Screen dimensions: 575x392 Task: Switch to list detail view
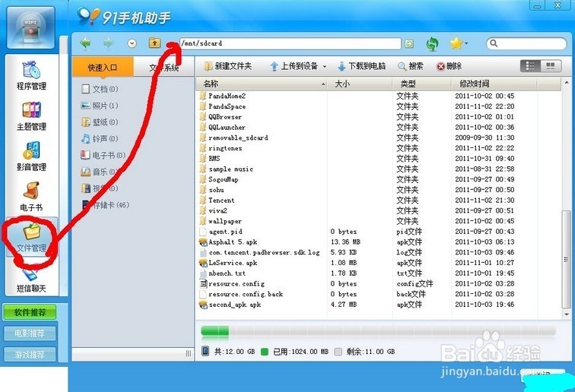click(530, 66)
